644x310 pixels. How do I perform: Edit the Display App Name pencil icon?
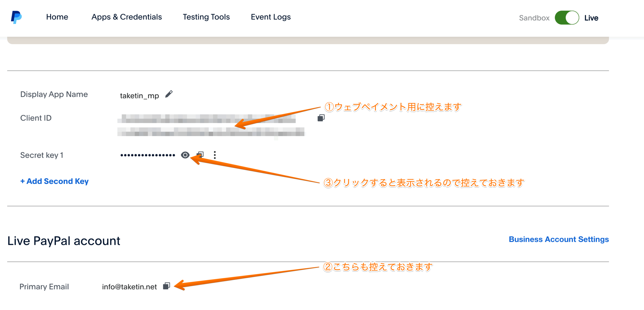point(169,94)
